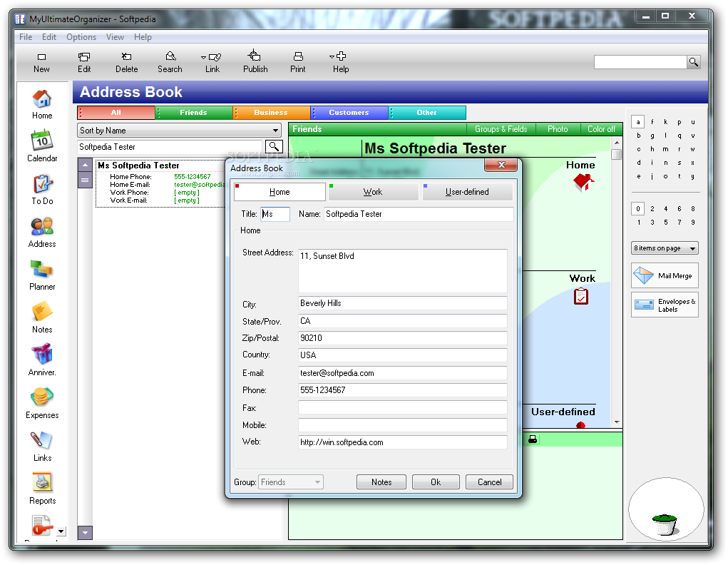Expand the sidebar overflow arrow at the bottom
Screen dimensions: 728x565
[x=61, y=531]
